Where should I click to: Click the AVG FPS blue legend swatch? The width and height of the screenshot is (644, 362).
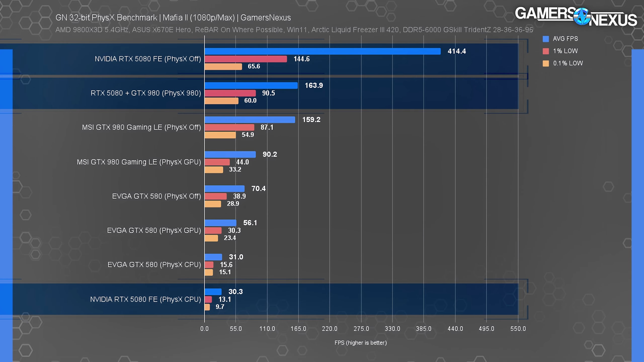[546, 39]
